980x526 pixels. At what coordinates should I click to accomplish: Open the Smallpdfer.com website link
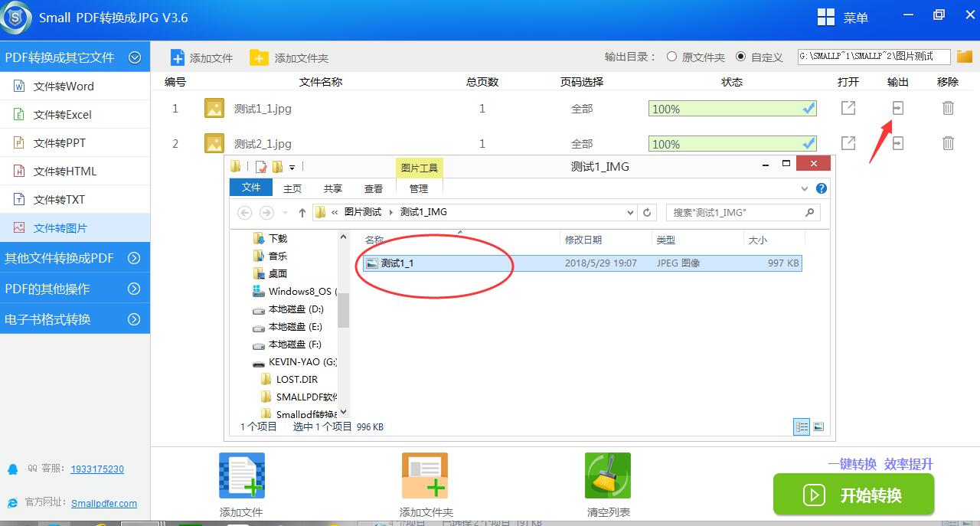pyautogui.click(x=104, y=503)
